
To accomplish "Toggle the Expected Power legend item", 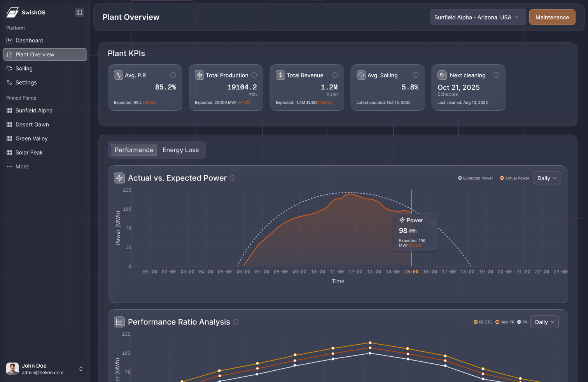I will [475, 178].
